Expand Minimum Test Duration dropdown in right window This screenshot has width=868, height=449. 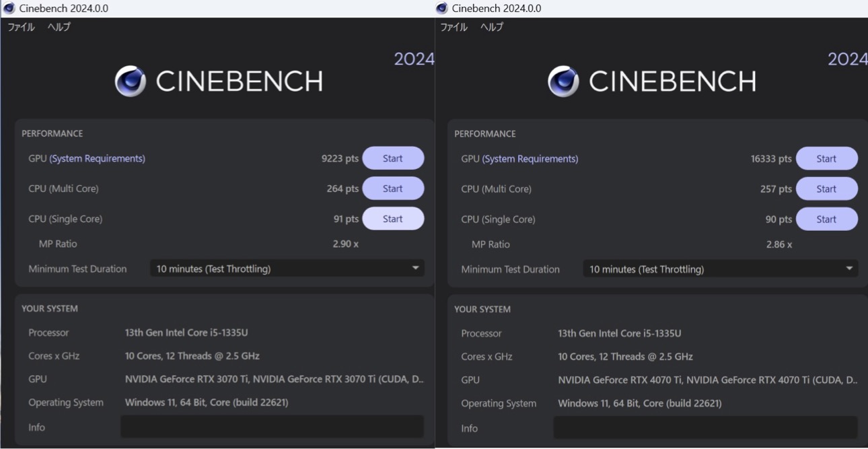720,269
